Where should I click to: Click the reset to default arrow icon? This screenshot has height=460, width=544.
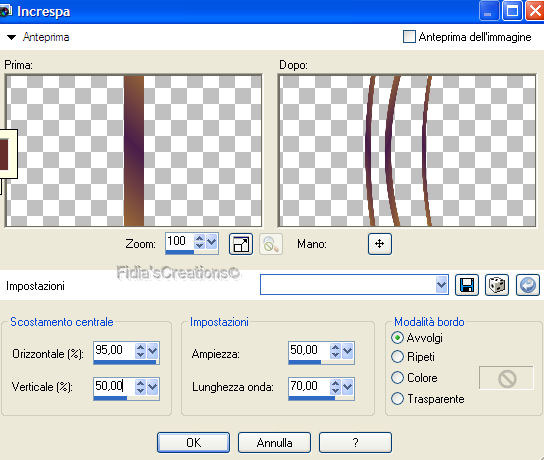[528, 285]
